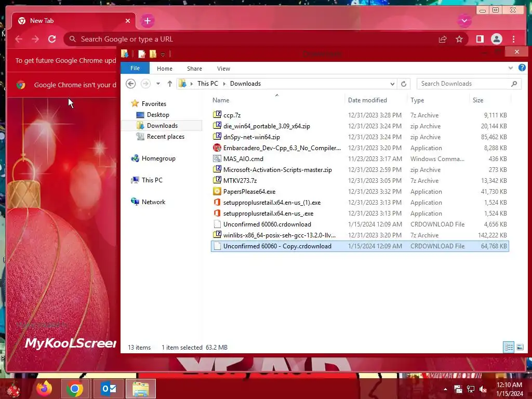Expand address bar history dropdown
Viewport: 532px width, 399px height.
(x=392, y=84)
